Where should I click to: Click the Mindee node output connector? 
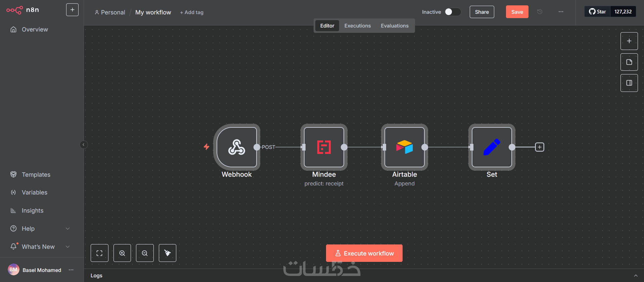pos(344,147)
